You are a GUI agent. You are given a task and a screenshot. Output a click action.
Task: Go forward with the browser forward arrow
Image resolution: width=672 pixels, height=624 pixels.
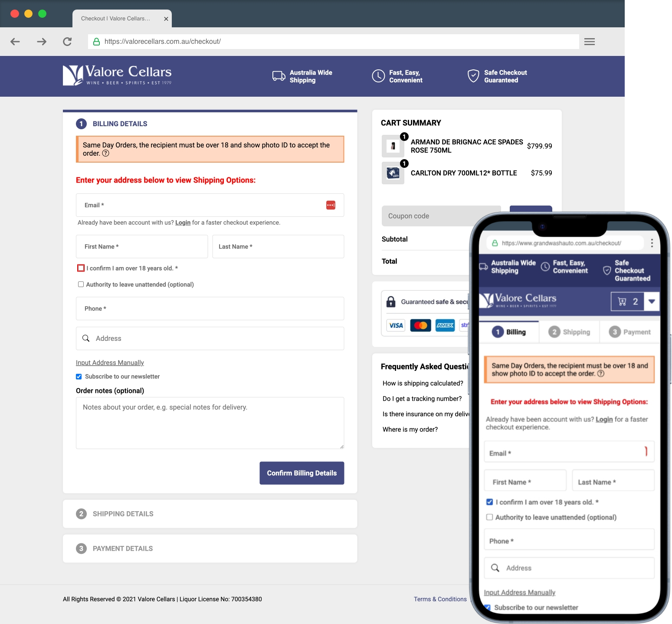pyautogui.click(x=42, y=42)
